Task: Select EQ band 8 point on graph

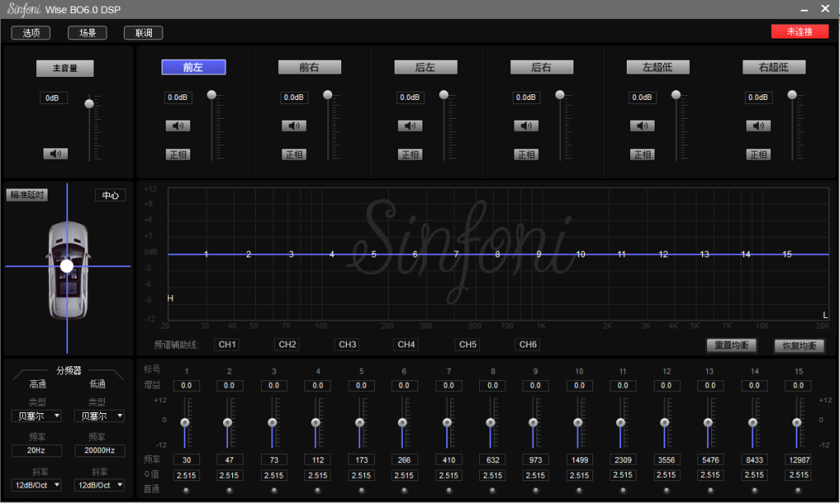Action: click(498, 254)
